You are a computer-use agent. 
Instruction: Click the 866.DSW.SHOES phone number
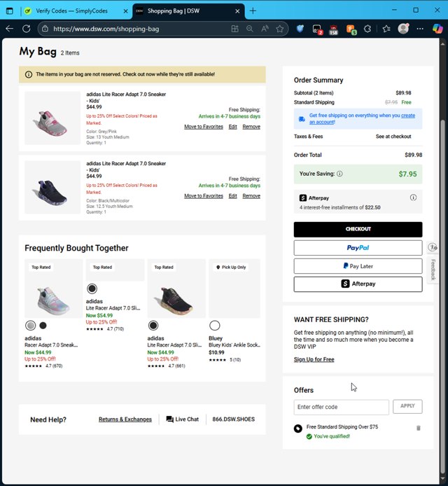coord(234,419)
